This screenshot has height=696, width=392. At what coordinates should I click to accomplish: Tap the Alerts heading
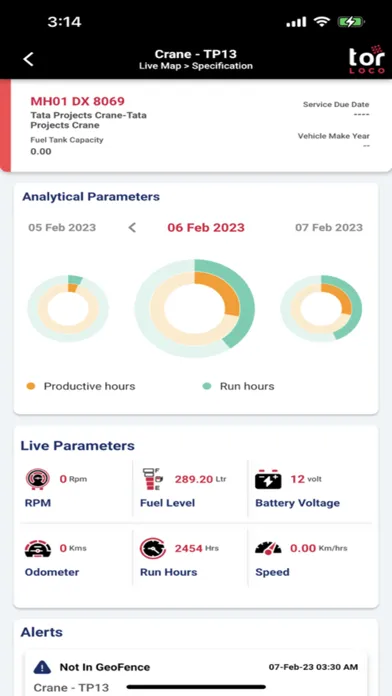[x=42, y=632]
